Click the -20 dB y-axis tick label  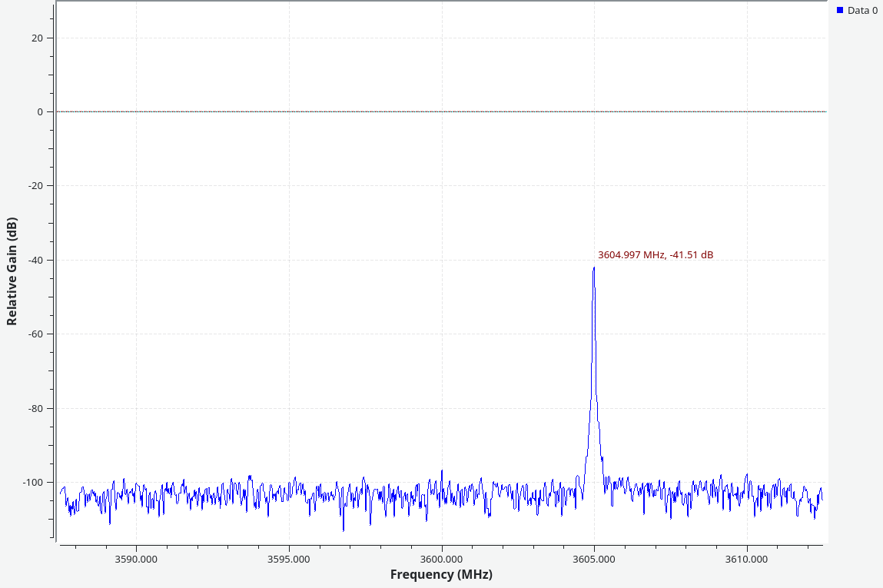point(35,186)
